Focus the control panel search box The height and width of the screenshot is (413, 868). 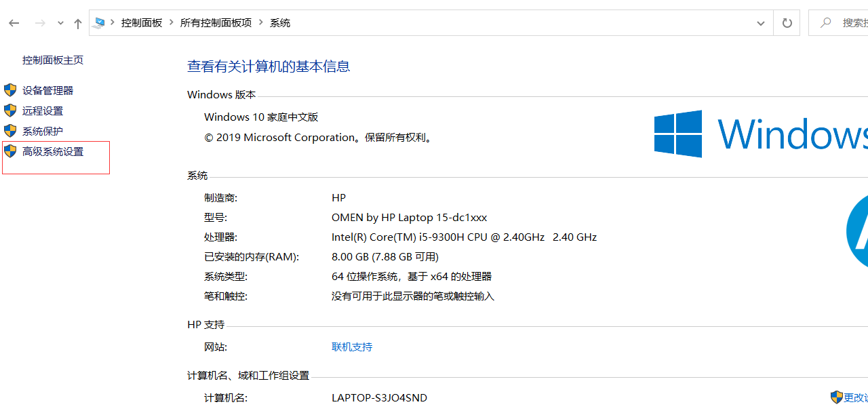coord(838,23)
